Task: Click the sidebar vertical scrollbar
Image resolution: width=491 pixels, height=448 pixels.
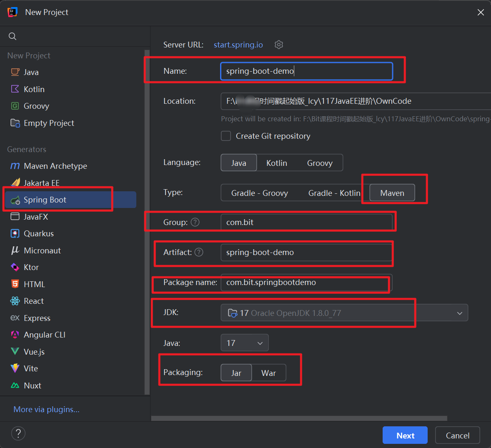Action: (x=147, y=222)
